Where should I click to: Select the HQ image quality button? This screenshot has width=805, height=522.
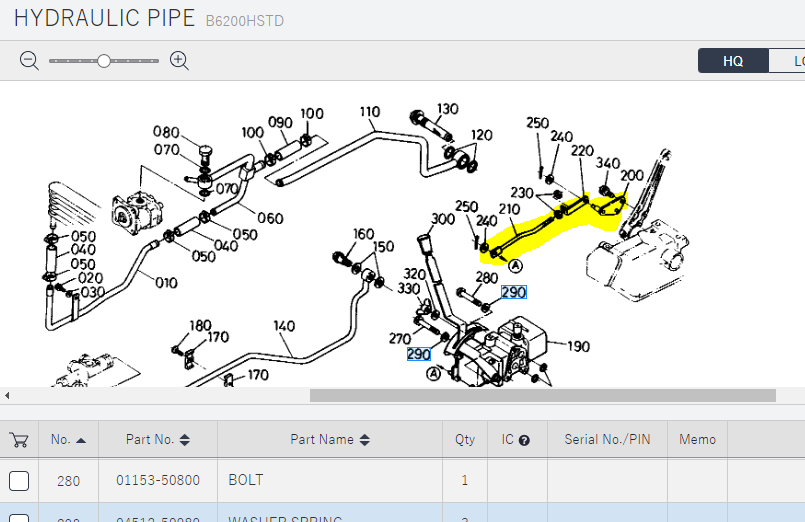[733, 61]
